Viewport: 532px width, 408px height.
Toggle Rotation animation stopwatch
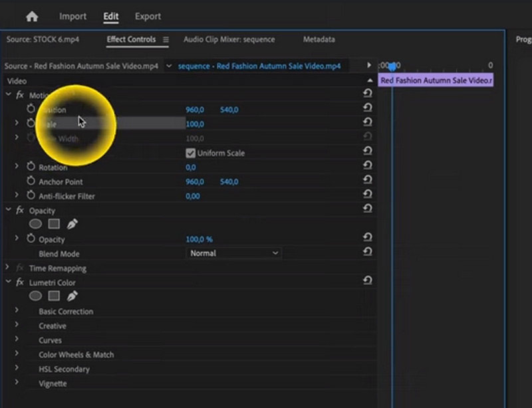31,166
